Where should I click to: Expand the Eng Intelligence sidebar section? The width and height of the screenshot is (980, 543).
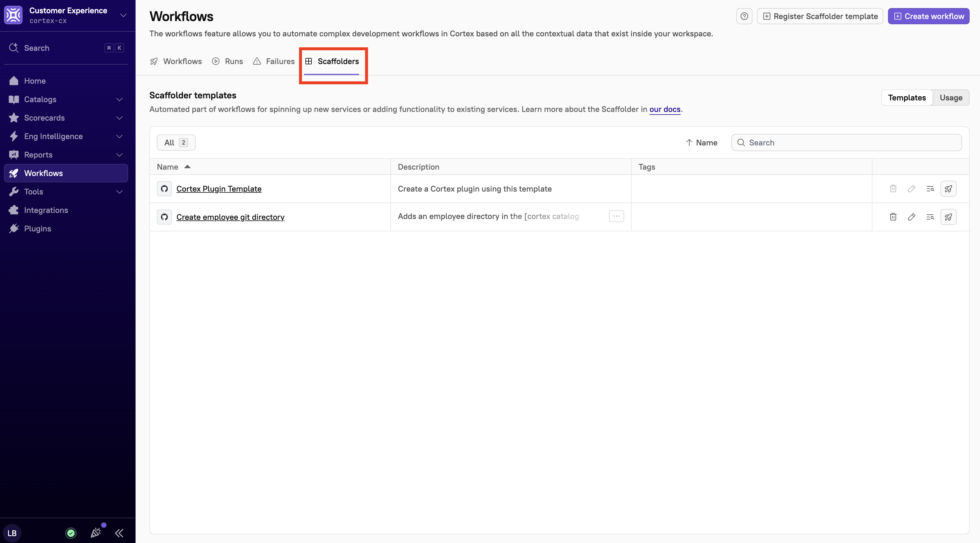(x=119, y=136)
